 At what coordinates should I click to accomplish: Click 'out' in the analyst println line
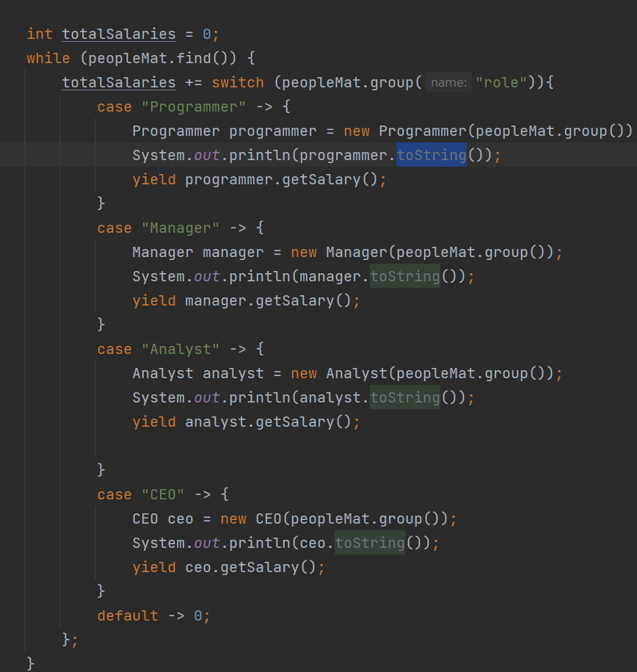click(x=207, y=397)
